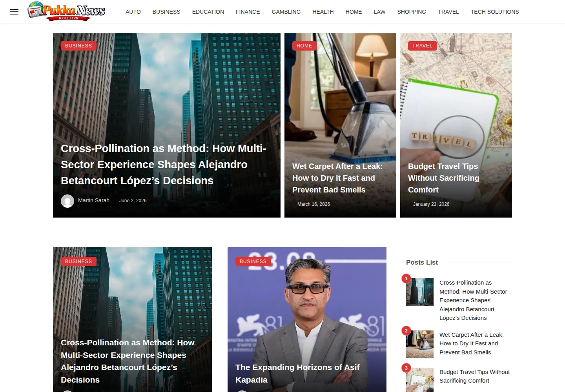Open the LAW category
Image resolution: width=565 pixels, height=392 pixels.
[x=379, y=12]
